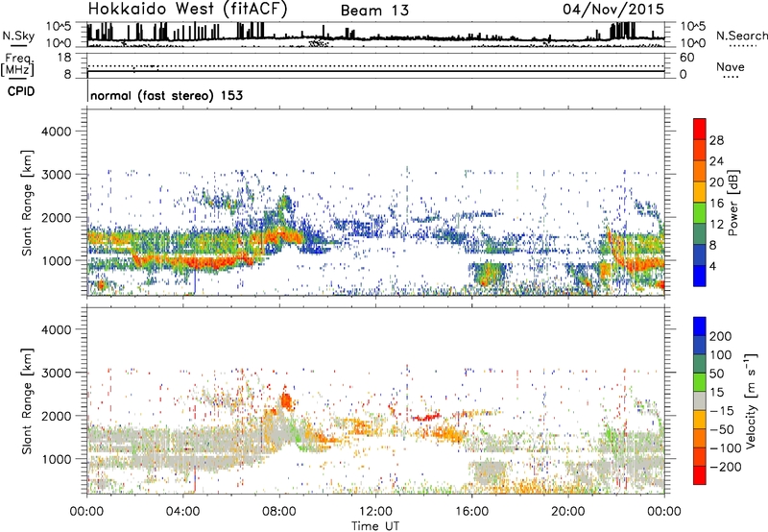The width and height of the screenshot is (768, 532).
Task: Click the 'normal (fast stereo) 153' mode text
Action: tap(166, 96)
